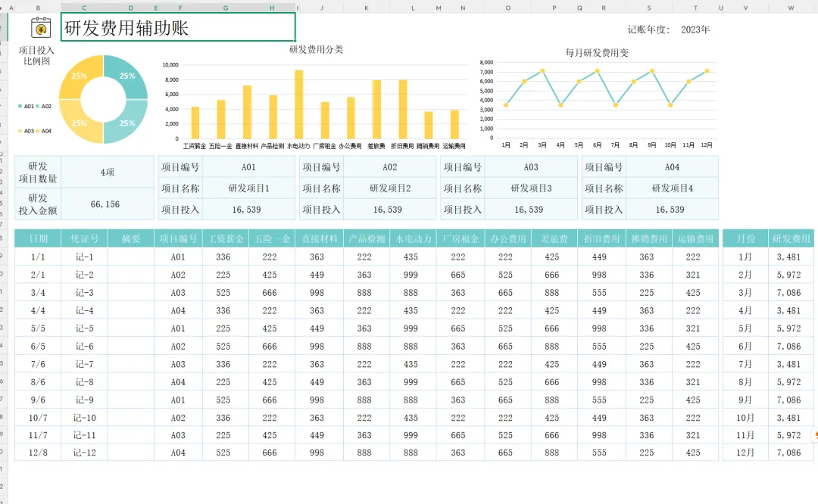818x504 pixels.
Task: Select the 研发项目1 project name cell
Action: click(249, 188)
